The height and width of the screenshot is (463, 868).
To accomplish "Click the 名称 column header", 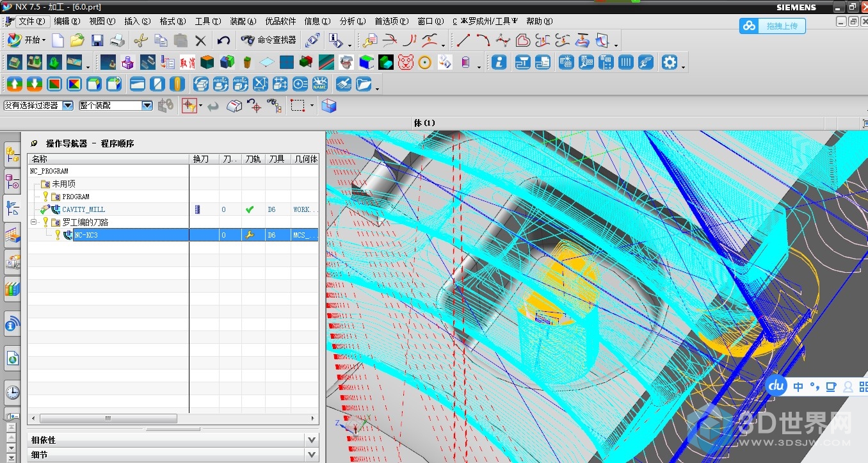I will [108, 159].
